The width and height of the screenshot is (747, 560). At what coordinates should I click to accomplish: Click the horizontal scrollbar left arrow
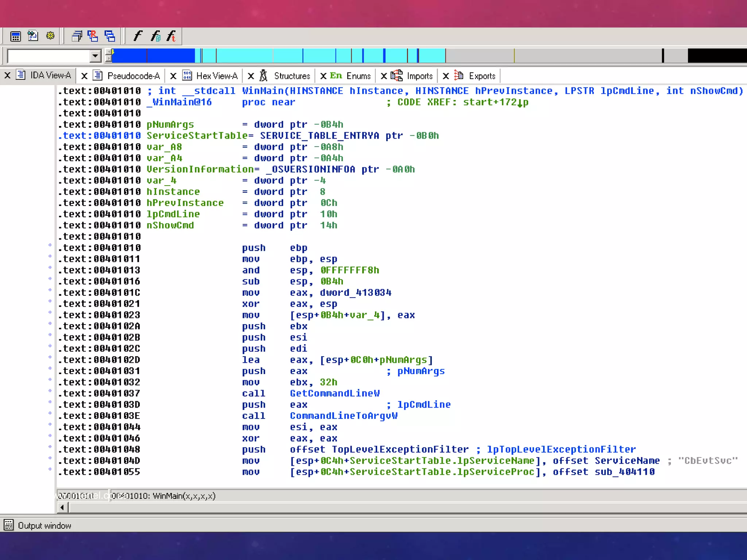[62, 507]
